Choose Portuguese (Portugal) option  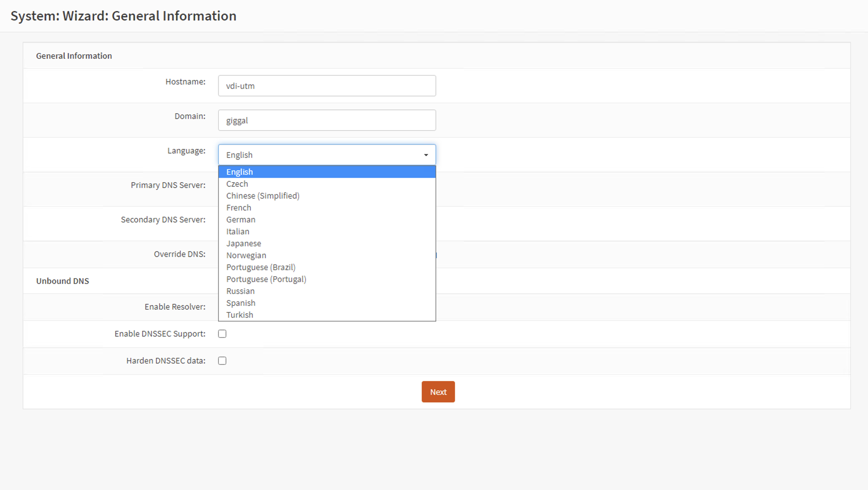266,279
